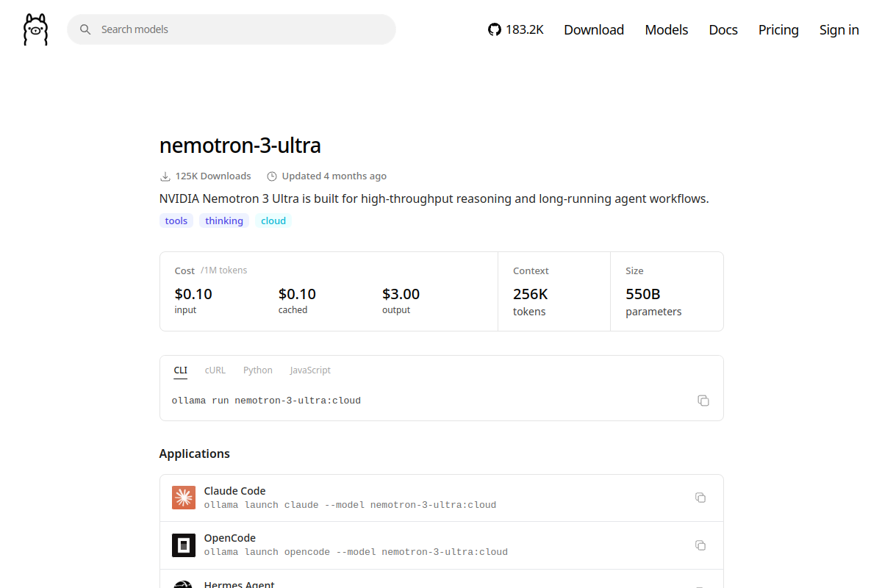The height and width of the screenshot is (588, 882).
Task: Go to Docs
Action: click(723, 29)
